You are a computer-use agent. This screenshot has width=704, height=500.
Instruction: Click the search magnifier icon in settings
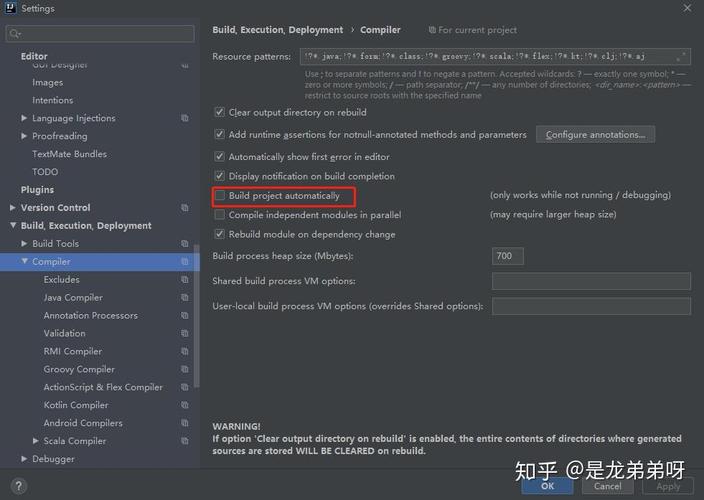[15, 34]
